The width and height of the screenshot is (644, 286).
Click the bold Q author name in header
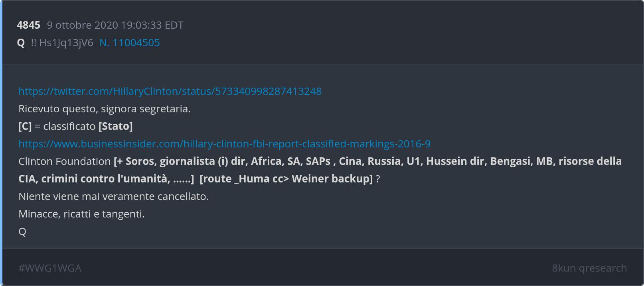tap(21, 43)
